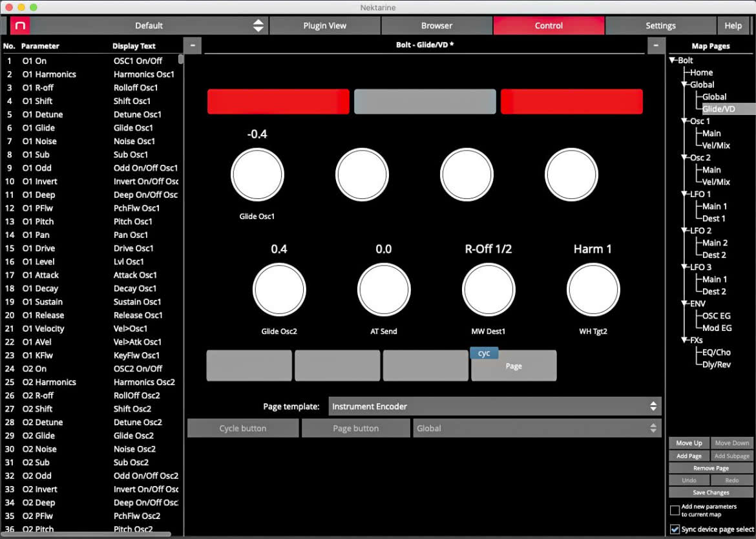
Task: Select the O1 Glide parameter row
Action: (x=92, y=128)
